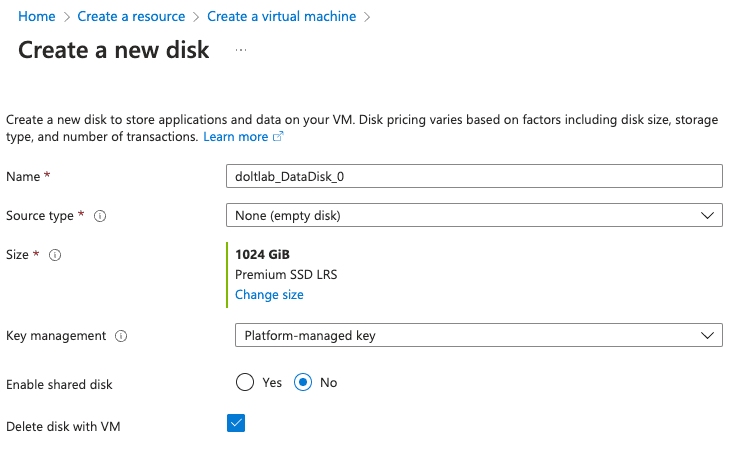Open the Source type dropdown
Screen dimensions: 744x457
point(474,215)
